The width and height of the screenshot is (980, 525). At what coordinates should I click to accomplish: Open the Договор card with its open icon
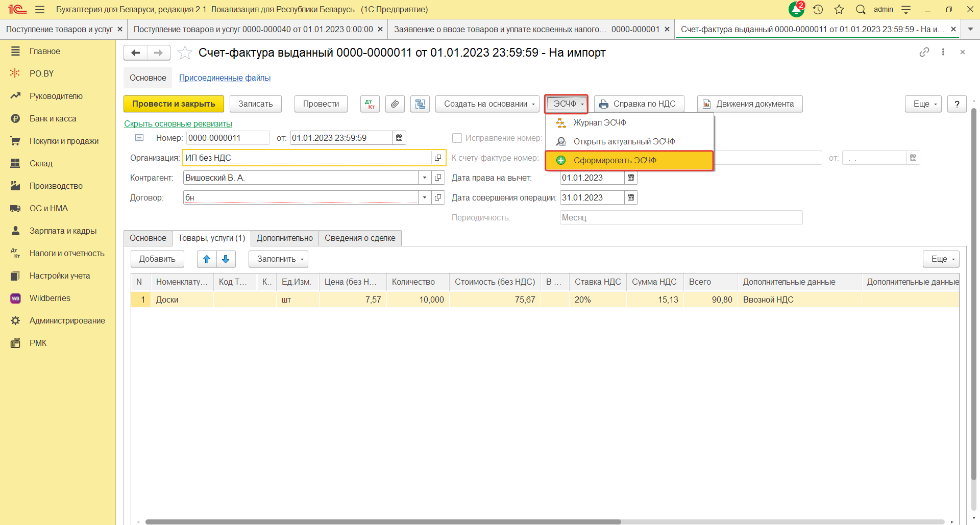coord(438,197)
